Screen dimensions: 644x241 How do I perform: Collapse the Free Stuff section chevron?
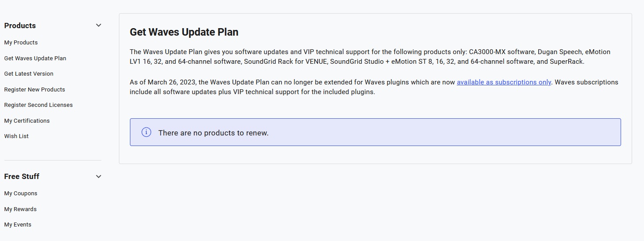click(x=99, y=176)
